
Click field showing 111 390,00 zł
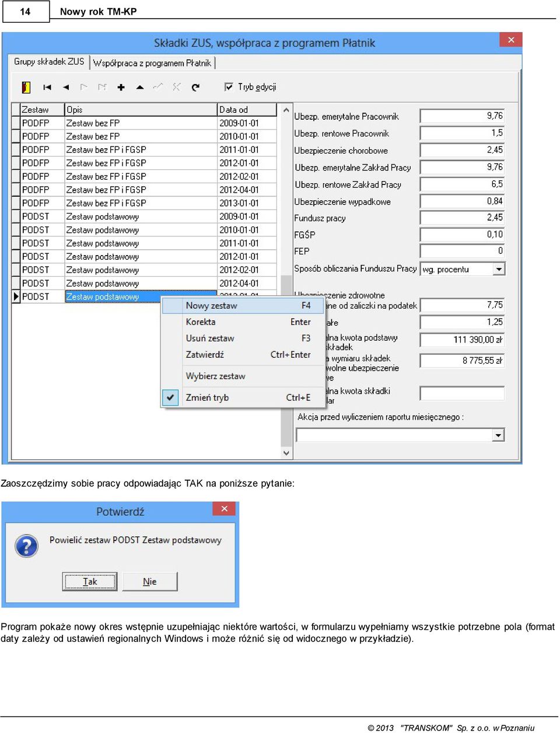click(462, 340)
